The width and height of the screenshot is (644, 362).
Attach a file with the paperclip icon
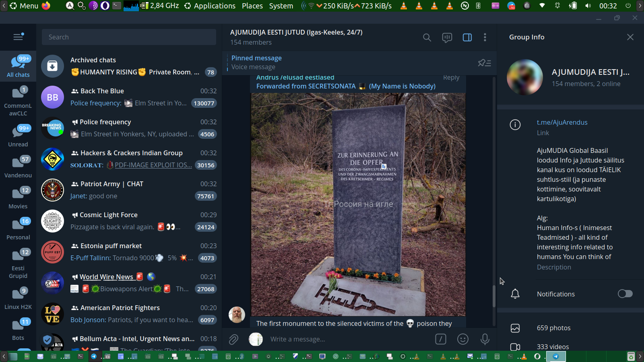pos(234,339)
